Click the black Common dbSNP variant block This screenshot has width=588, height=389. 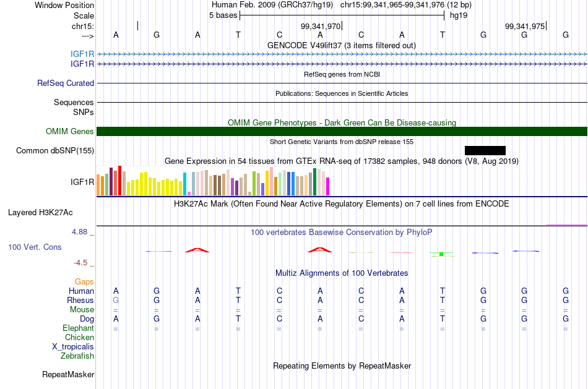click(x=485, y=151)
